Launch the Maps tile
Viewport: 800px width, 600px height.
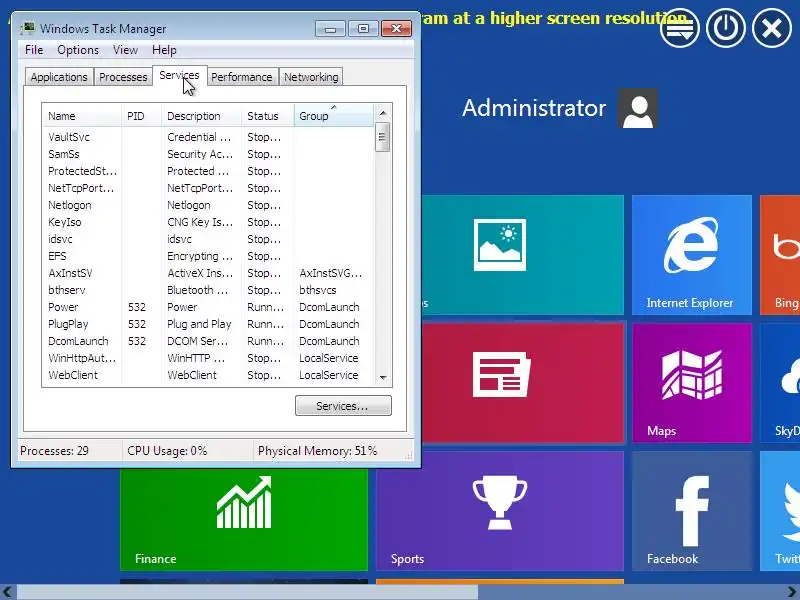point(692,382)
